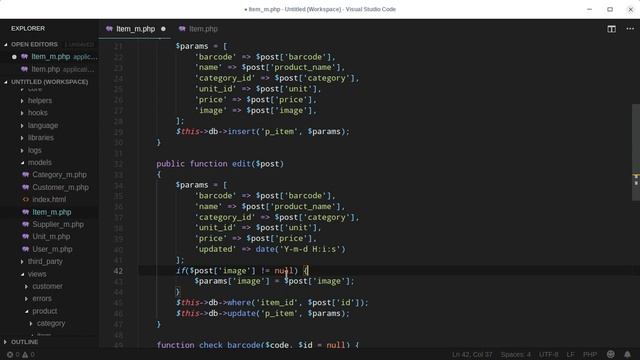Click line number 42 in gutter
This screenshot has height=360, width=640.
tap(118, 271)
